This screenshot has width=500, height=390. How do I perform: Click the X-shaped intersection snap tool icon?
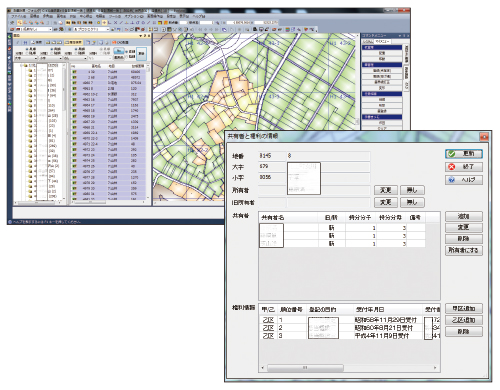[115, 23]
